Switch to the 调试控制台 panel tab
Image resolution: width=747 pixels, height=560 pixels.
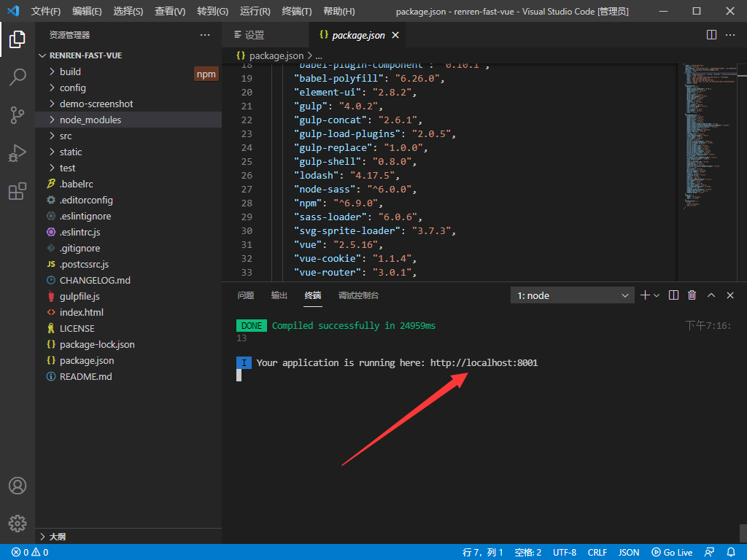[358, 295]
